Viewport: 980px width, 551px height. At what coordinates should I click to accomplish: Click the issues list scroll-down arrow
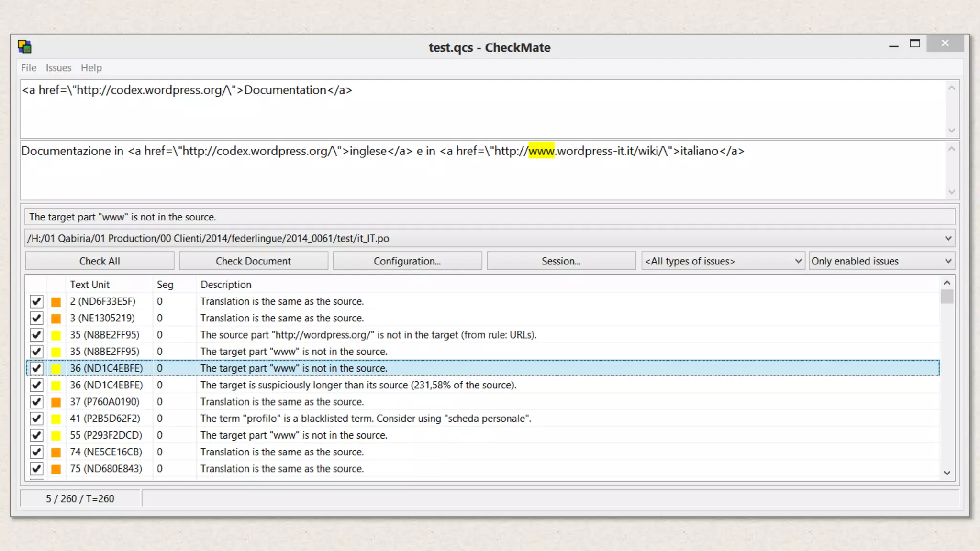tap(947, 473)
